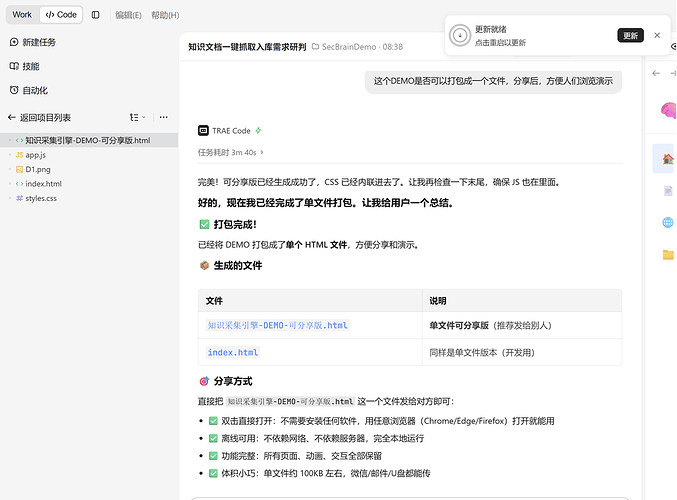
Task: Open the index.html link in table
Action: [233, 352]
